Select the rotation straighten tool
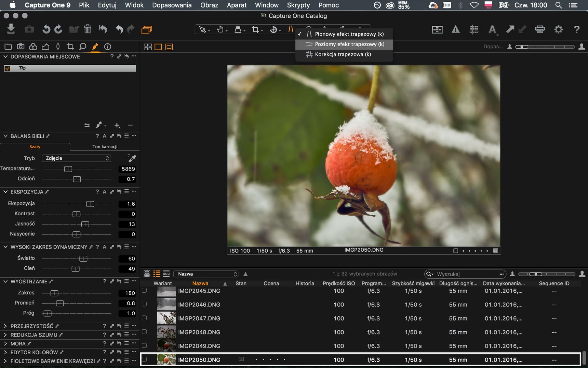588x368 pixels. click(273, 30)
